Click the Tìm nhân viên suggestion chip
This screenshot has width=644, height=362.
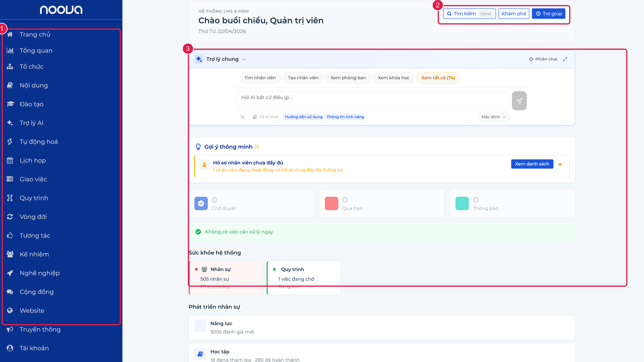click(x=260, y=78)
